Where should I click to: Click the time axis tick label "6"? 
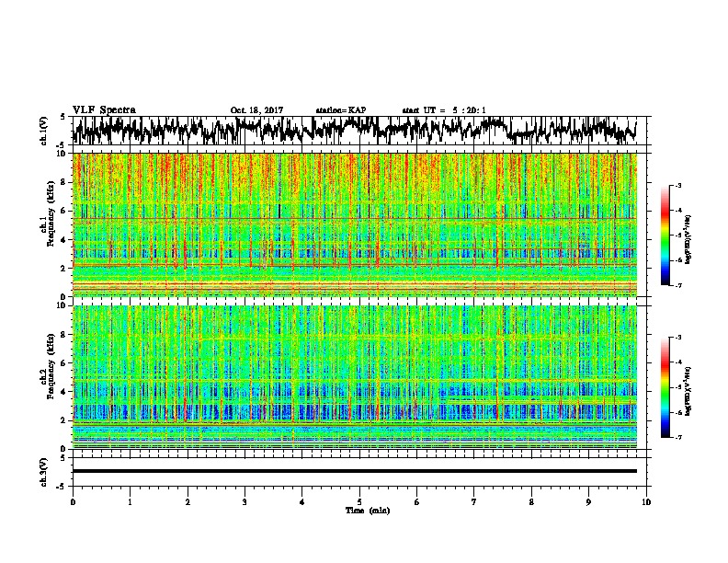point(417,502)
